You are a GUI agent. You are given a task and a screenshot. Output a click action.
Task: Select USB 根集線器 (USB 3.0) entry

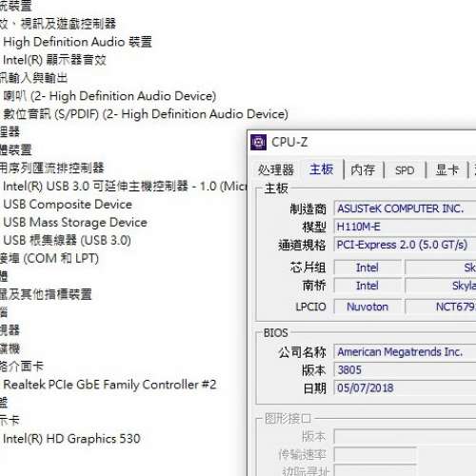(67, 241)
